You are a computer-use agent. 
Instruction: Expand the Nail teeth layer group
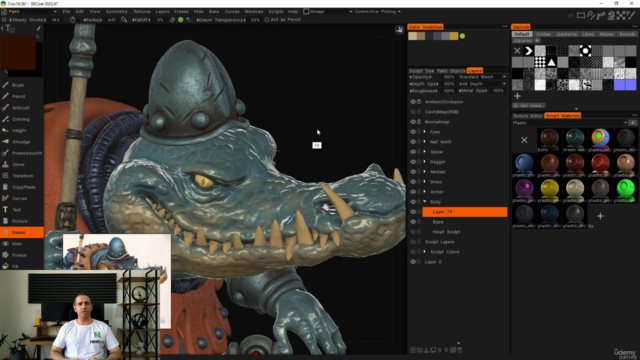tap(425, 142)
